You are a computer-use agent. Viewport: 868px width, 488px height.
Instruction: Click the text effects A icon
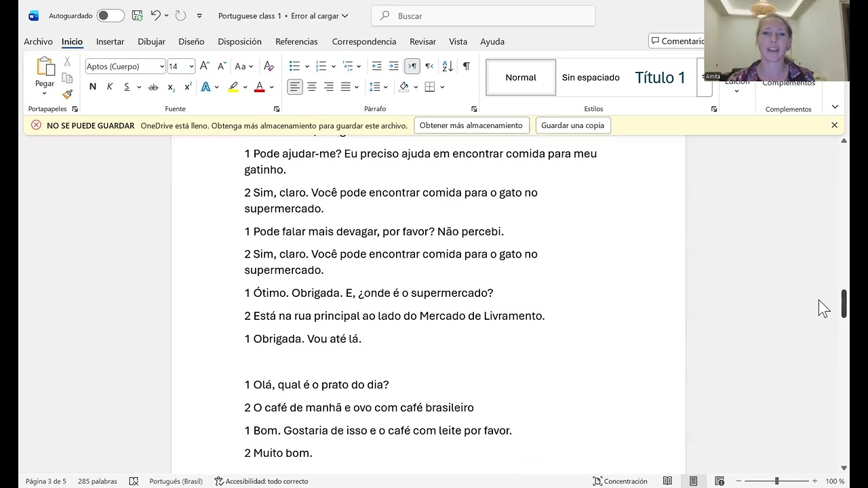205,87
